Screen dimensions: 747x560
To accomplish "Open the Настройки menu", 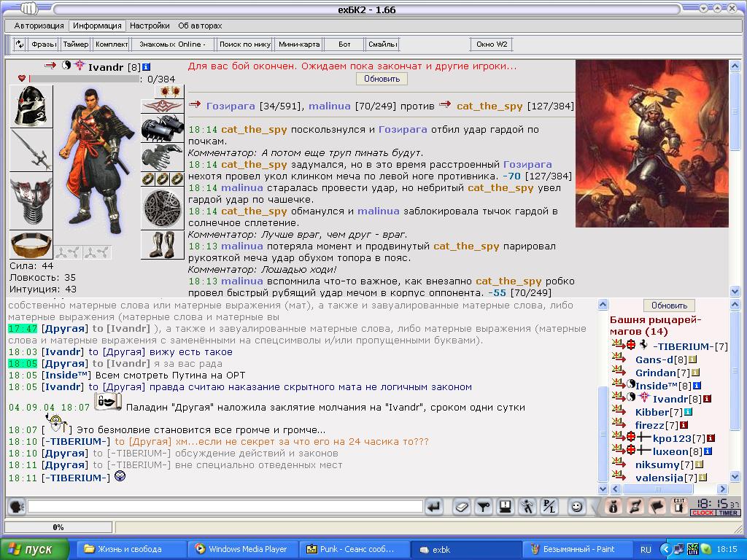I will pyautogui.click(x=150, y=26).
